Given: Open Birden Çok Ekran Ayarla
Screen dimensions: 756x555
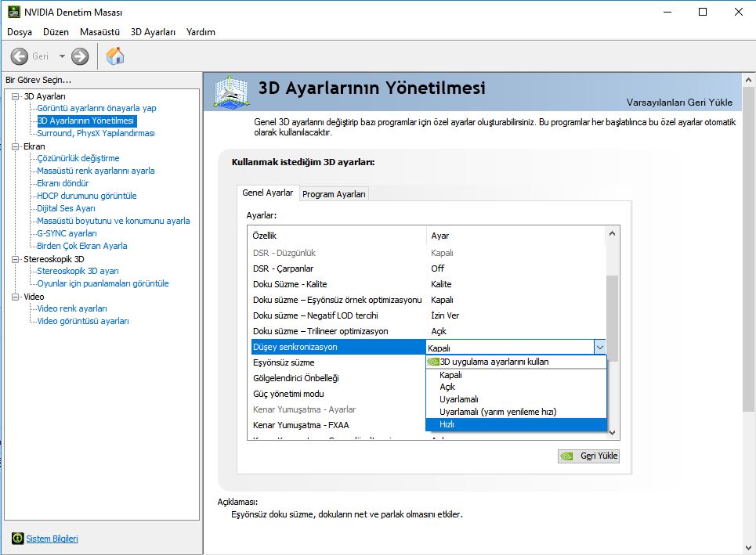Looking at the screenshot, I should (x=82, y=246).
